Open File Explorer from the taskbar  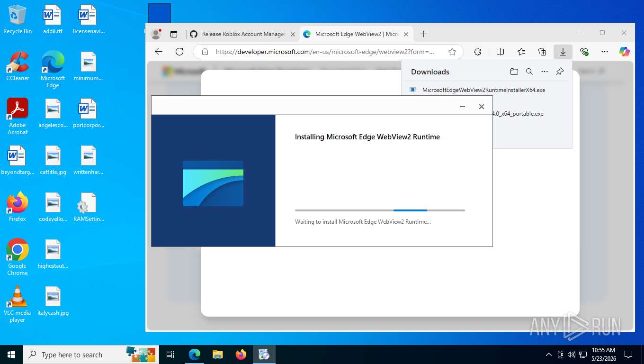217,355
